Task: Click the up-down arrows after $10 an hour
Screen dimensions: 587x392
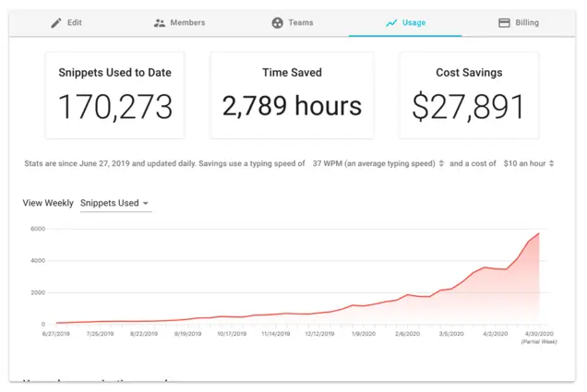Action: 552,163
